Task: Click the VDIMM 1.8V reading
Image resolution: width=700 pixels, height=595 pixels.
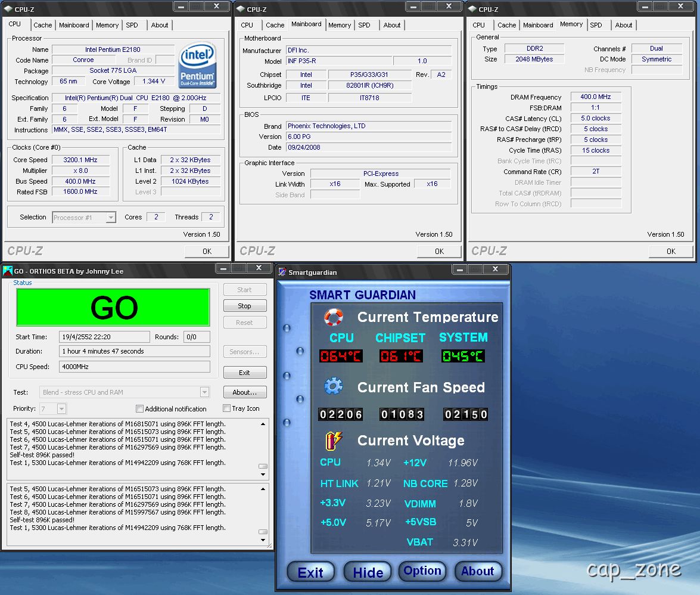Action: tap(468, 503)
